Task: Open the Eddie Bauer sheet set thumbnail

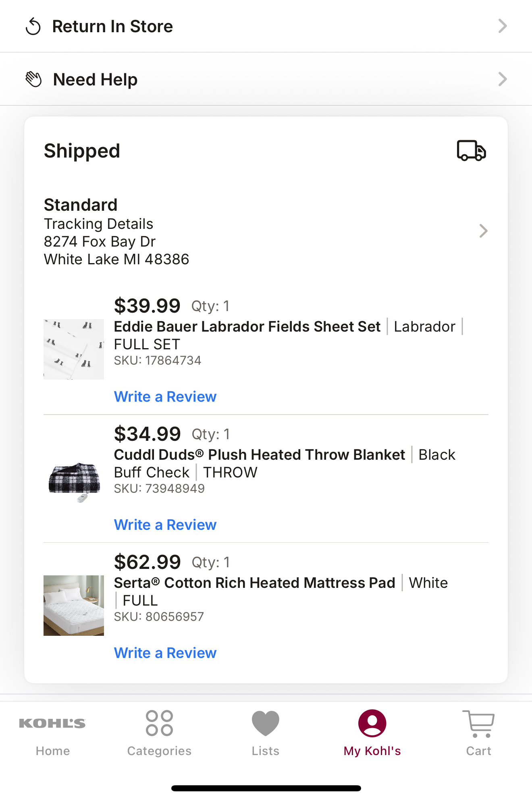Action: [x=74, y=349]
